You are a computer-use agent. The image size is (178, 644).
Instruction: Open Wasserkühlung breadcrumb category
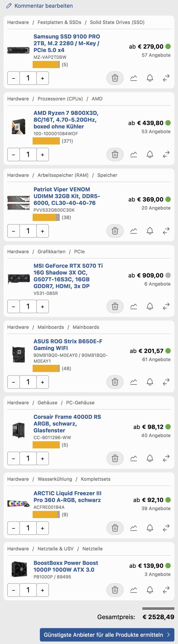55,479
